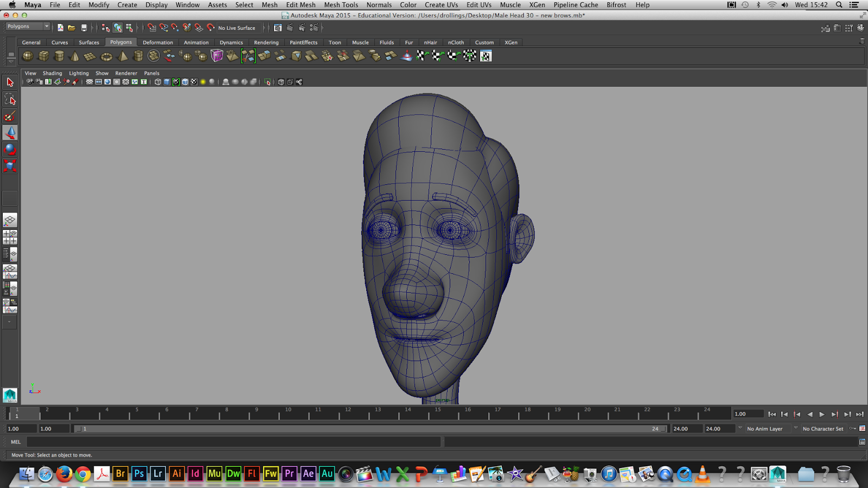Open the Script Editor icon
The height and width of the screenshot is (488, 868).
pyautogui.click(x=862, y=442)
